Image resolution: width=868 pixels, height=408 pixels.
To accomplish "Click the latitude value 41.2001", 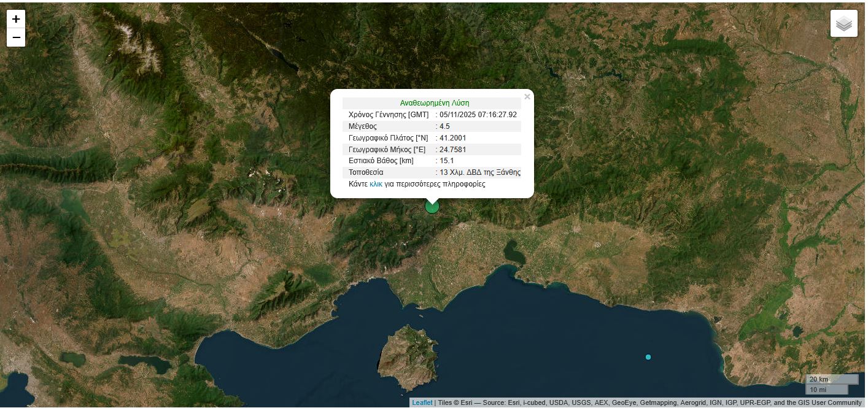I will [x=453, y=138].
